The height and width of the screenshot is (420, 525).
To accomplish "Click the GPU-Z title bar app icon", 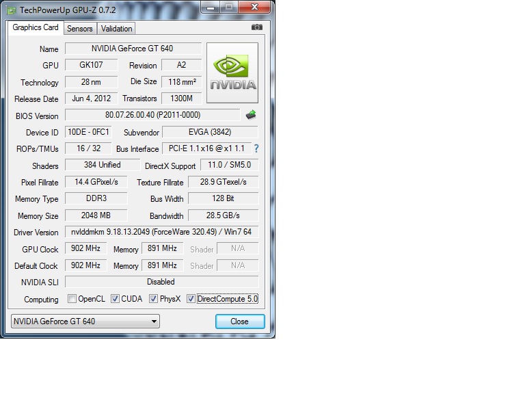I will [11, 10].
